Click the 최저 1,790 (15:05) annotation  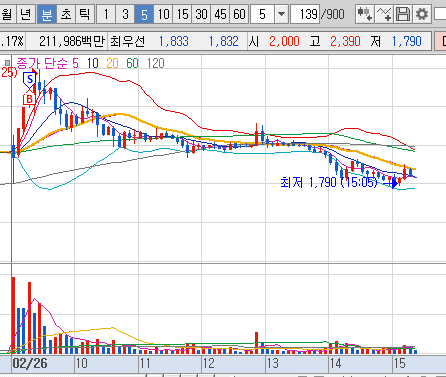[x=329, y=182]
